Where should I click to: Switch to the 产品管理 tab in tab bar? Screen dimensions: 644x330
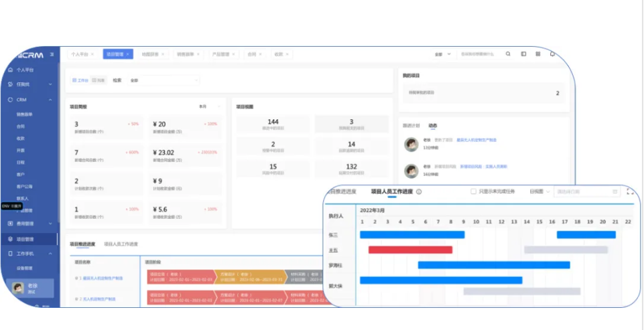coord(220,54)
